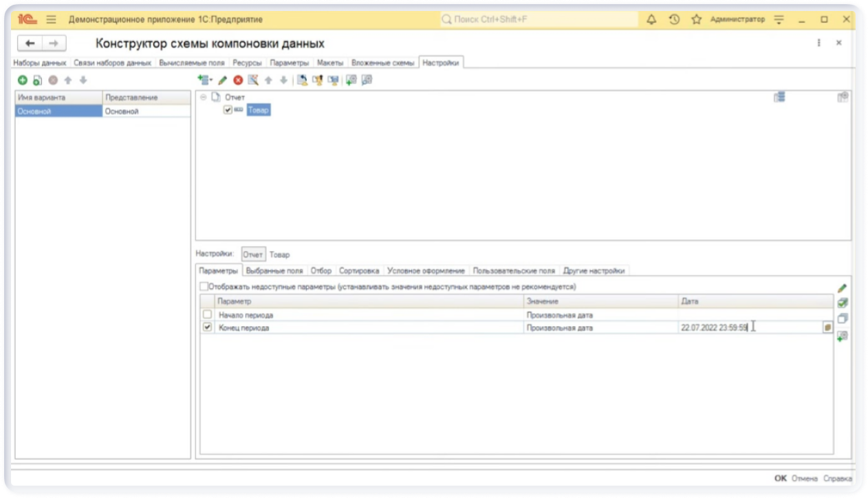Open the history clock icon
The width and height of the screenshot is (868, 498).
click(674, 20)
